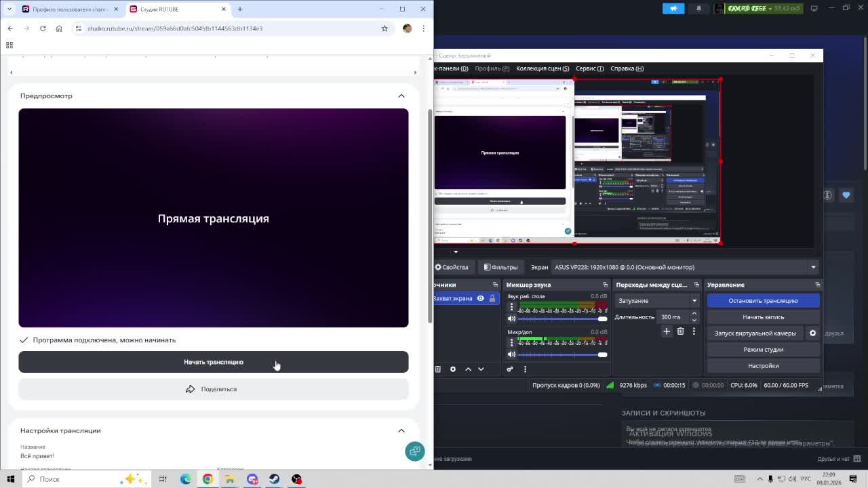868x488 pixels.
Task: Toggle lock of Захват экрана source
Action: 492,298
